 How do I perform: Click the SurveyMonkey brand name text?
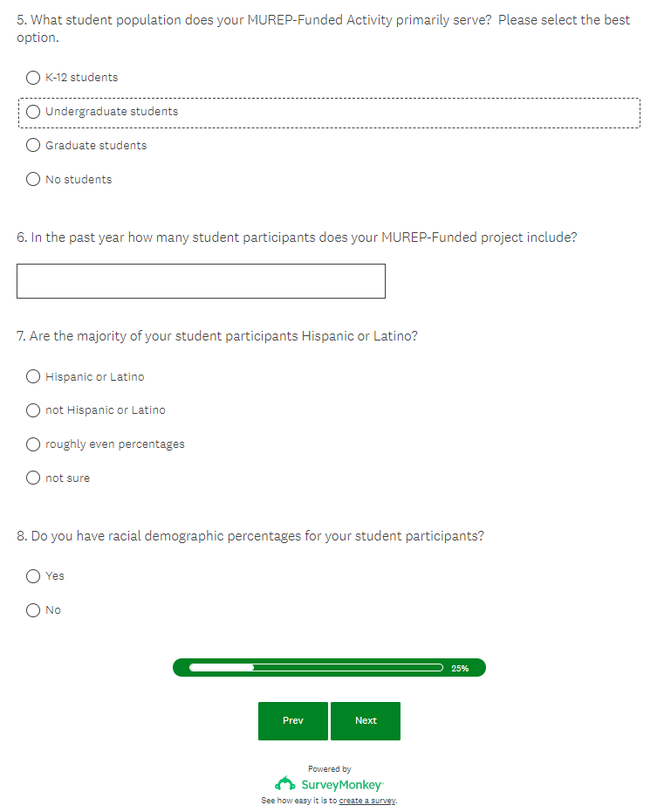tap(342, 785)
